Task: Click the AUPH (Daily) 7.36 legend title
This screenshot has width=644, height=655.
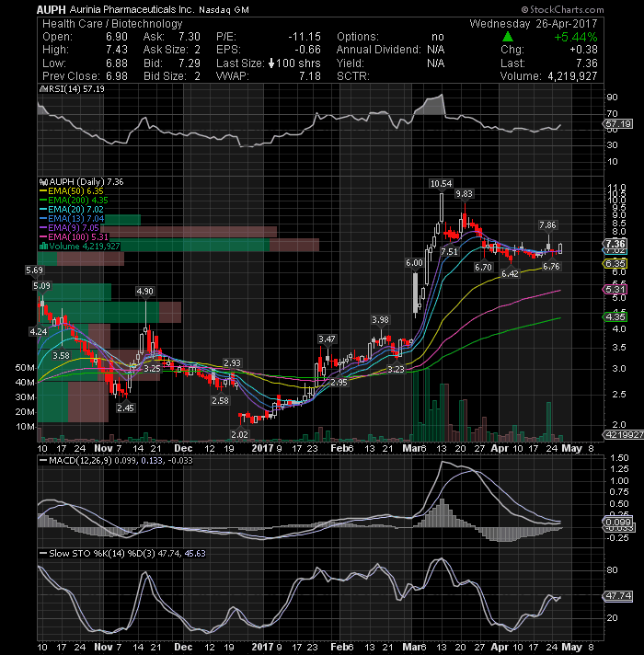Action: [x=86, y=182]
